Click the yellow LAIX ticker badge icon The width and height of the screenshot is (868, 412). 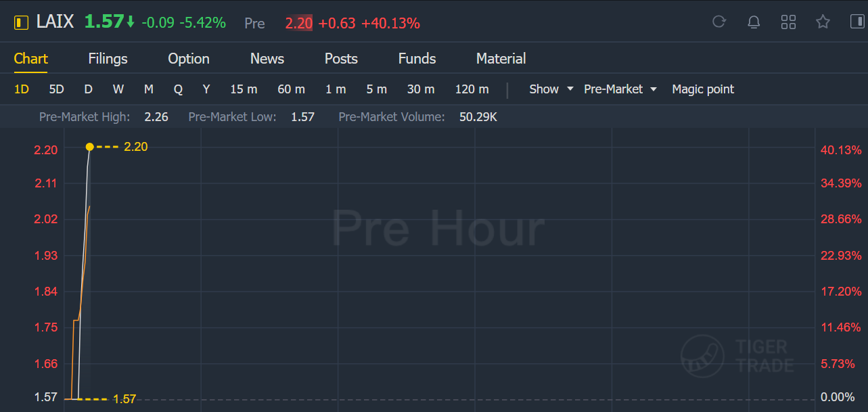pos(22,23)
